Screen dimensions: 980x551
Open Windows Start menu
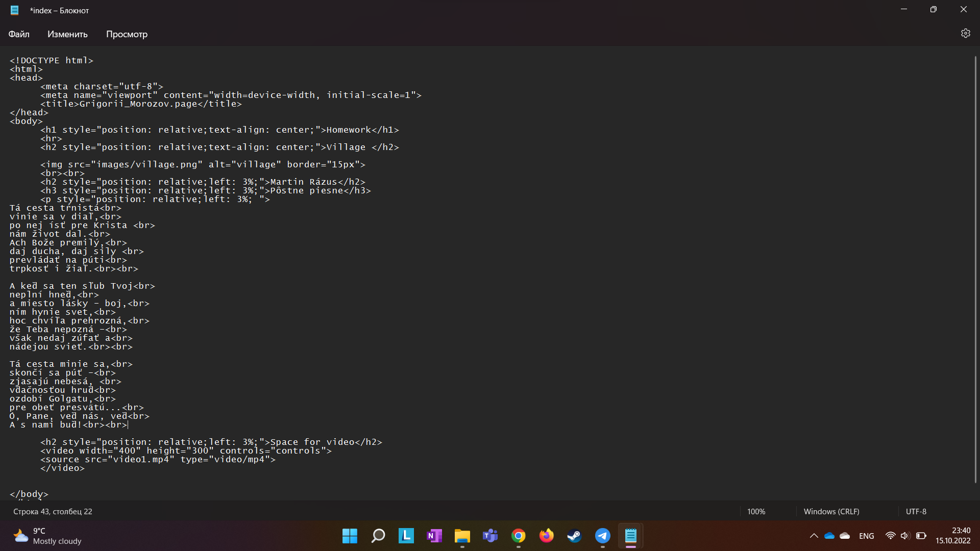(x=350, y=536)
